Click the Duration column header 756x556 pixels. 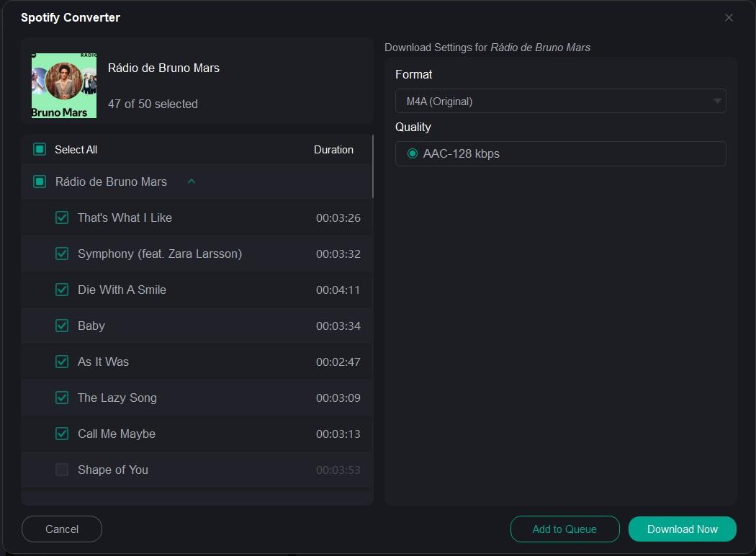click(x=333, y=150)
